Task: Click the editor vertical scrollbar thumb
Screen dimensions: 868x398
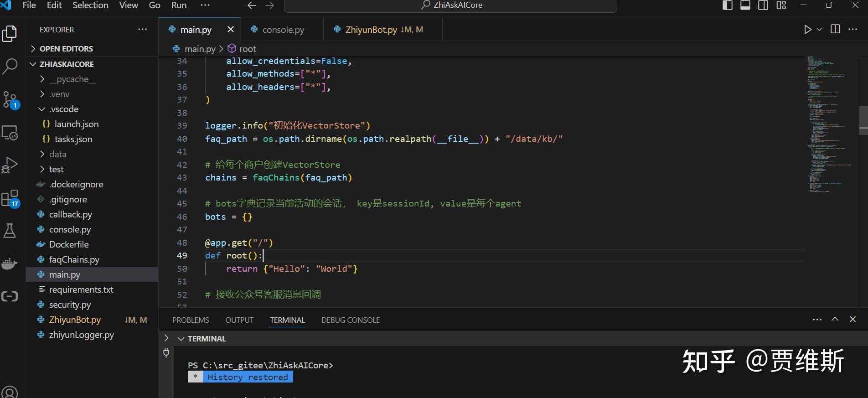Action: tap(863, 120)
